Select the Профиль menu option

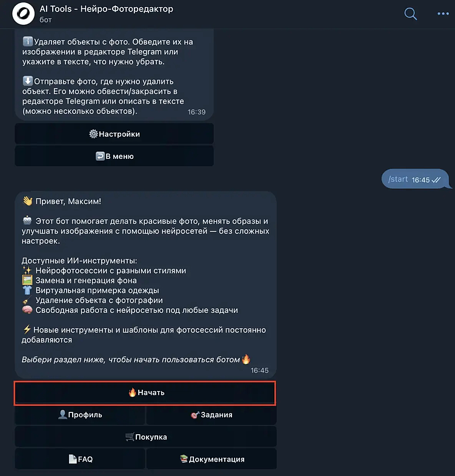click(x=80, y=415)
